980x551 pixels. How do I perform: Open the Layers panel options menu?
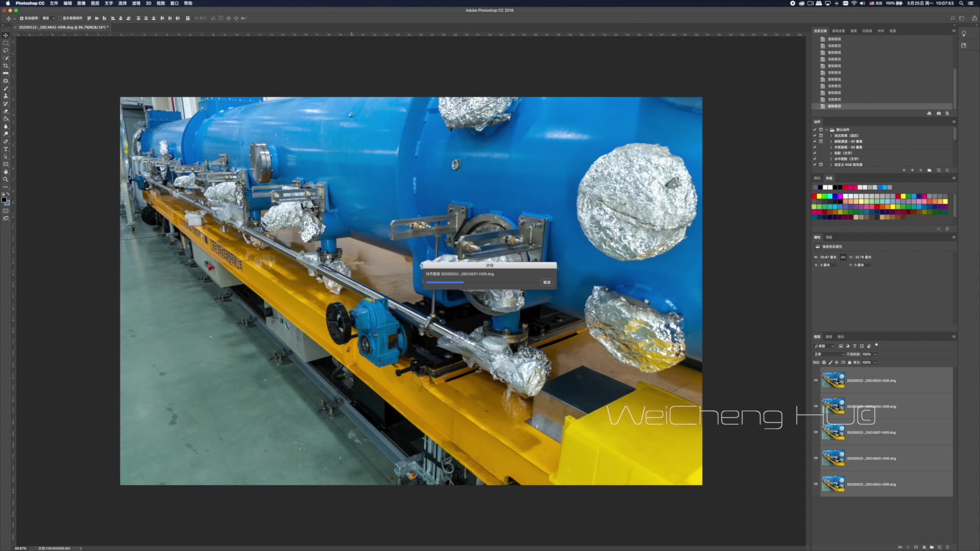[x=954, y=337]
